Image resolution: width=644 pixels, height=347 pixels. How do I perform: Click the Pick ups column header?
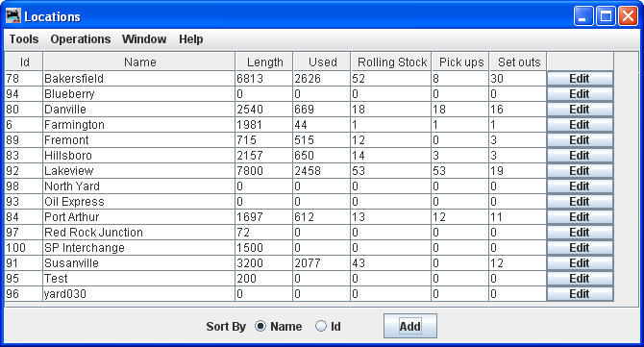click(460, 62)
